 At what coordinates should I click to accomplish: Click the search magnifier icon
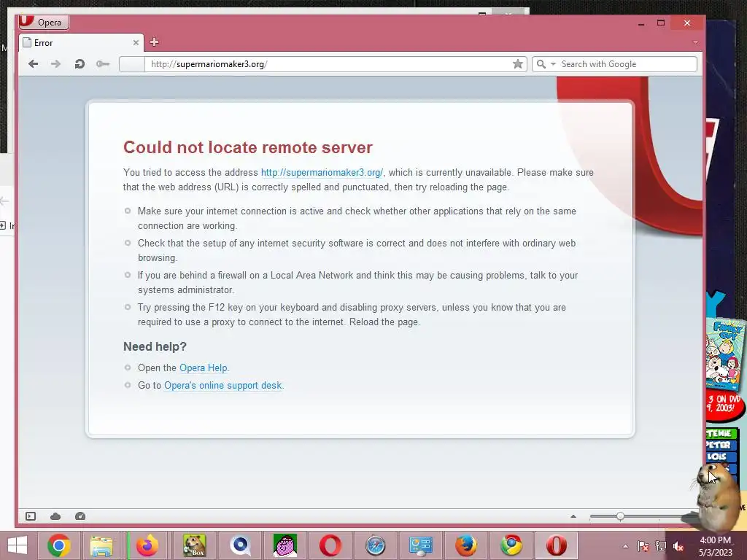tap(541, 64)
